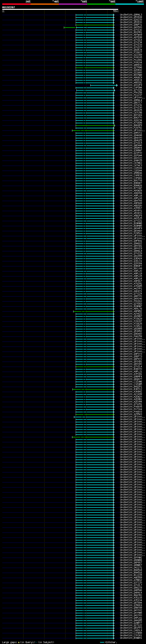Select the UniRef100_Q25563 label
Image resolution: width=146 pixels, height=644 pixels.
pos(131,414)
